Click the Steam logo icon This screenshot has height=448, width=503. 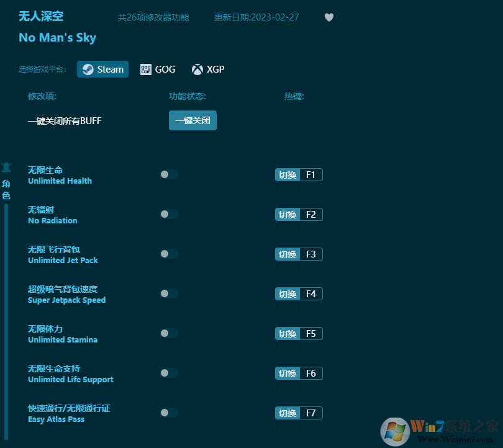click(88, 69)
